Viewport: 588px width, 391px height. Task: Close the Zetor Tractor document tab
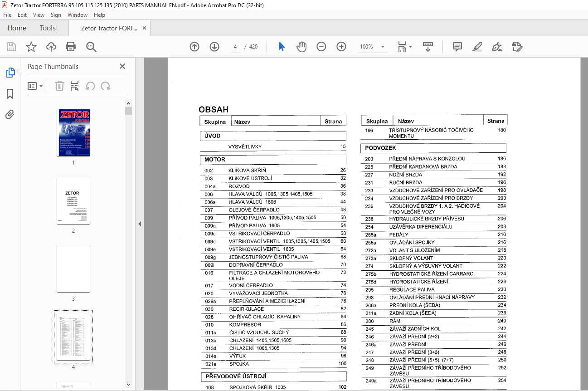point(144,28)
